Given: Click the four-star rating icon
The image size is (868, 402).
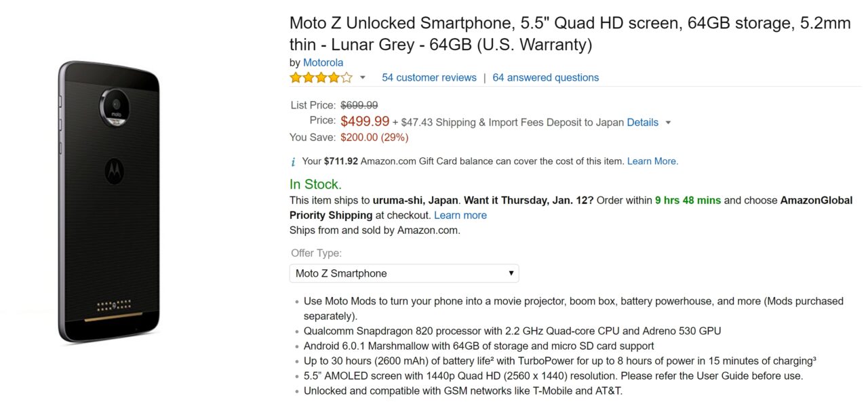Looking at the screenshot, I should point(321,77).
